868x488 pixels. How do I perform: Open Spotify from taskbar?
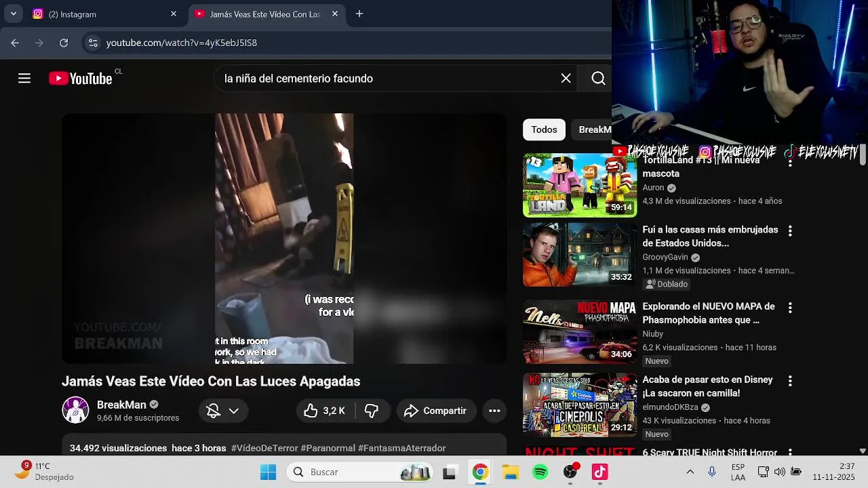point(540,472)
